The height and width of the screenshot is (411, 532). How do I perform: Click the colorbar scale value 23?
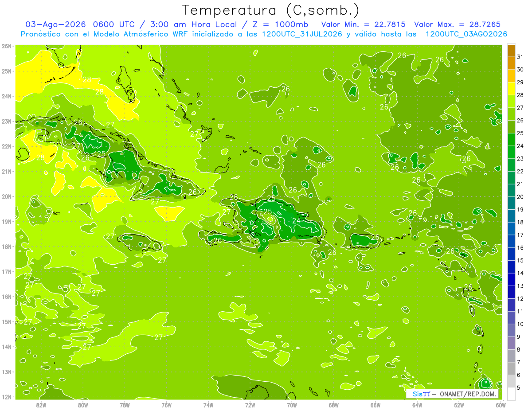[x=520, y=159]
